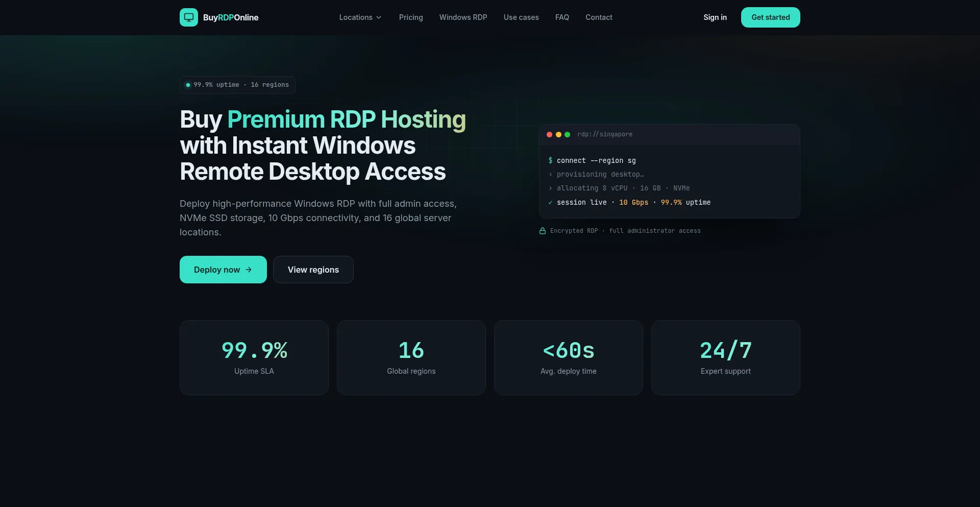Click the red dot in terminal window
Viewport: 980px width, 507px height.
(550, 134)
